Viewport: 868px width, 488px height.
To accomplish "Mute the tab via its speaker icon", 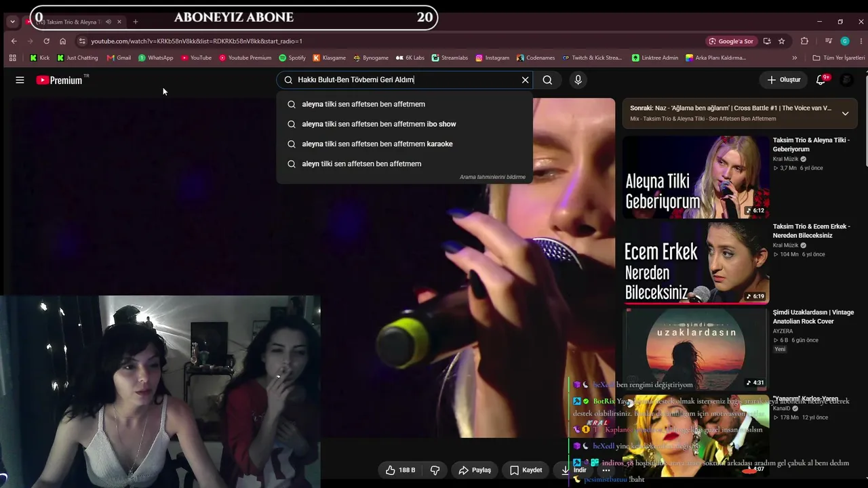I will click(x=108, y=22).
